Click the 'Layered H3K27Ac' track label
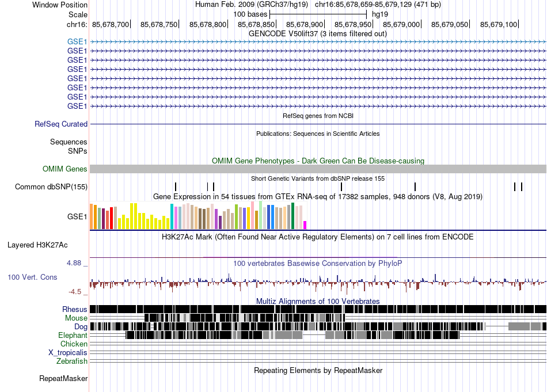Screen dimensions: 547x392 tap(37, 245)
